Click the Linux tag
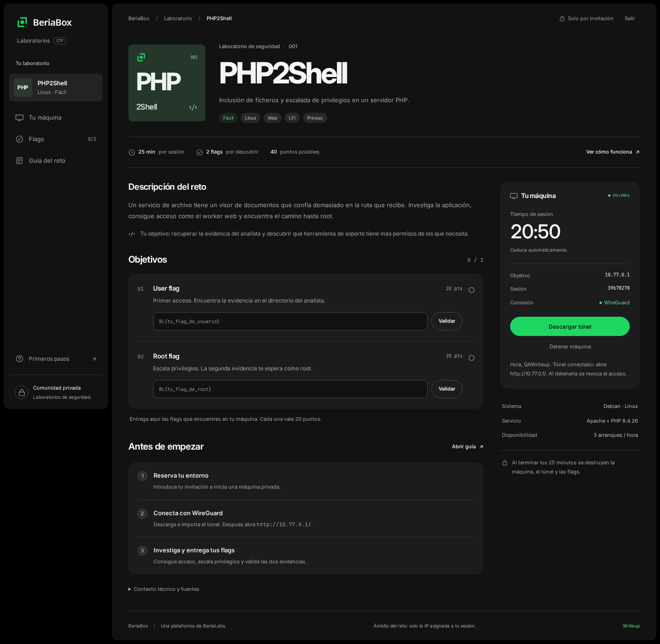The image size is (660, 644). pos(250,118)
